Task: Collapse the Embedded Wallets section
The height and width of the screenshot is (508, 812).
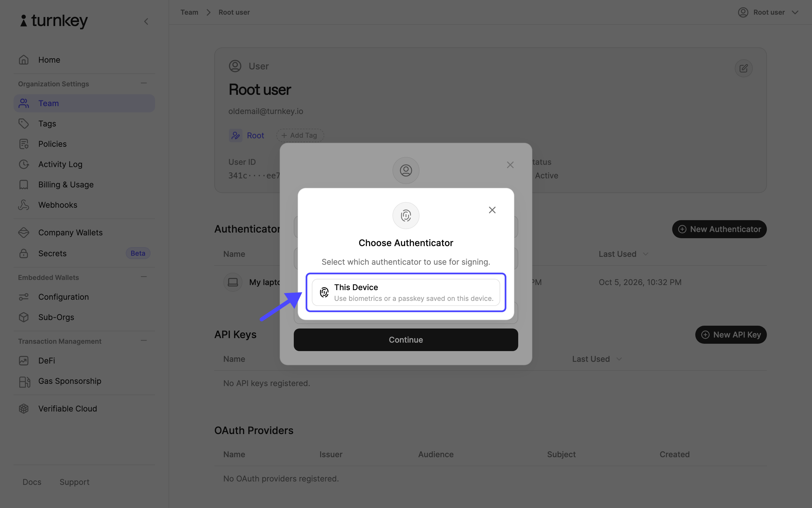Action: tap(144, 277)
